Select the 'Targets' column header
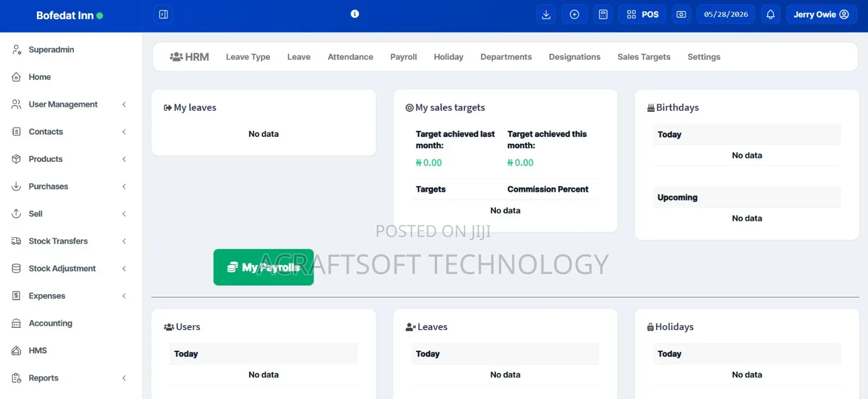 point(431,189)
